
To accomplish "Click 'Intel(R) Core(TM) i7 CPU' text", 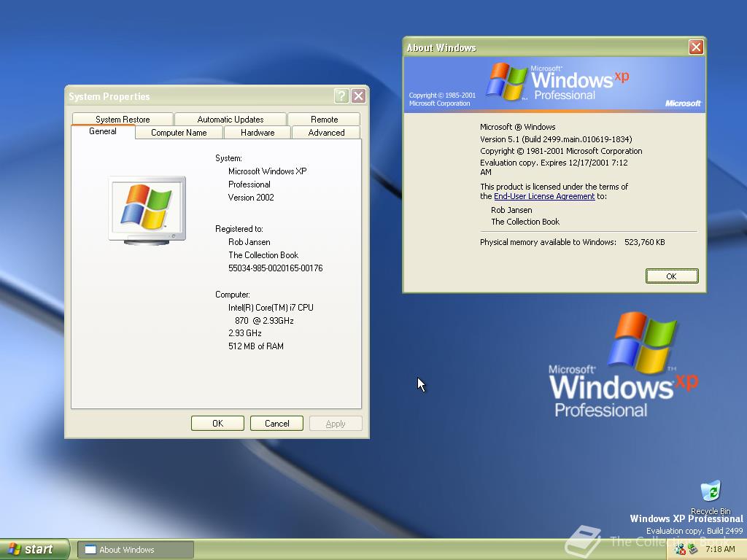I will [271, 308].
